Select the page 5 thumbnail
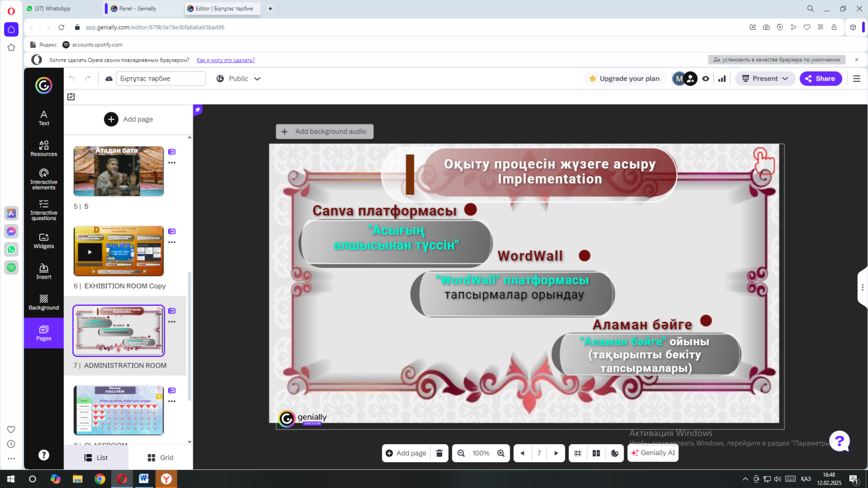This screenshot has height=488, width=868. pyautogui.click(x=118, y=171)
